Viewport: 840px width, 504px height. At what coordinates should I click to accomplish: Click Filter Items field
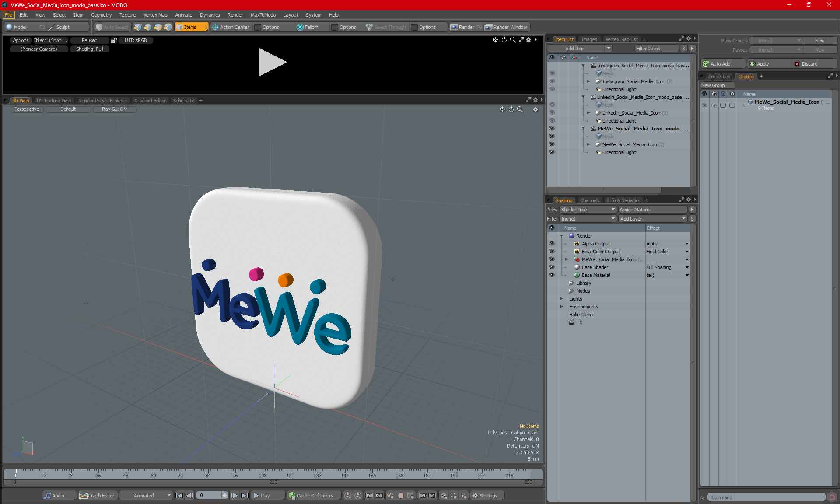[656, 49]
